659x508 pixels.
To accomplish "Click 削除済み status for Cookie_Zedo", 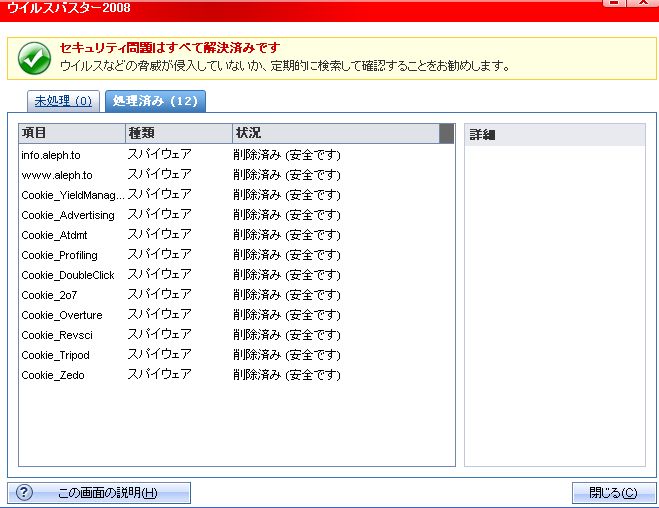I will [287, 375].
